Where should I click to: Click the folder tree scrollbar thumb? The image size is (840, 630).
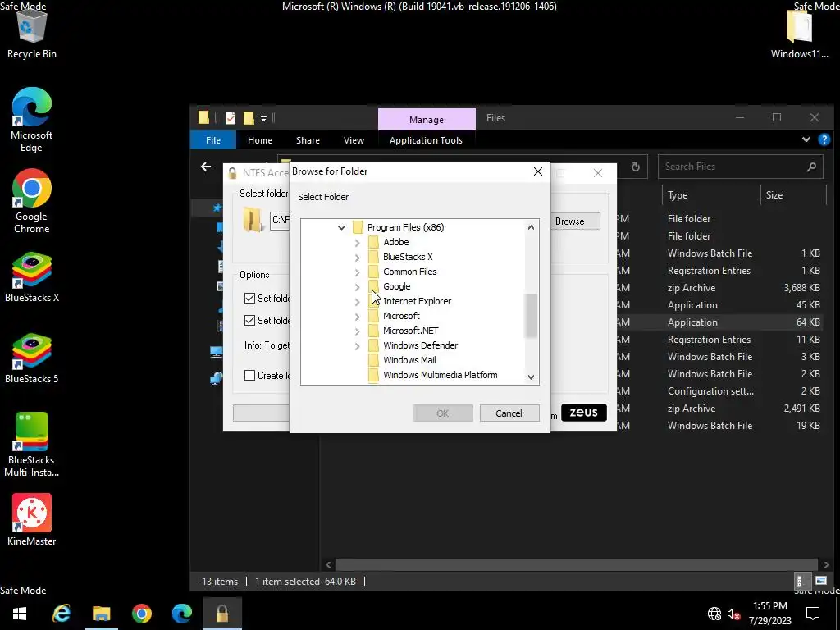[x=531, y=316]
